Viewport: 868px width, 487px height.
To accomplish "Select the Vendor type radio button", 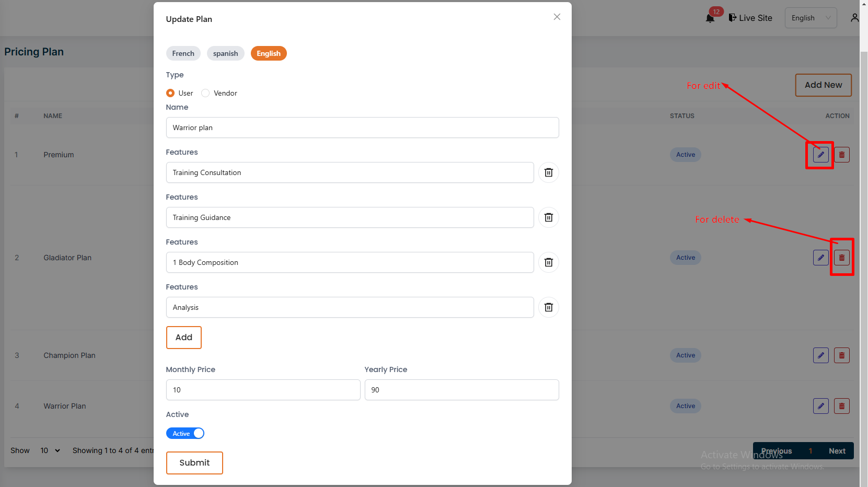I will click(x=205, y=93).
